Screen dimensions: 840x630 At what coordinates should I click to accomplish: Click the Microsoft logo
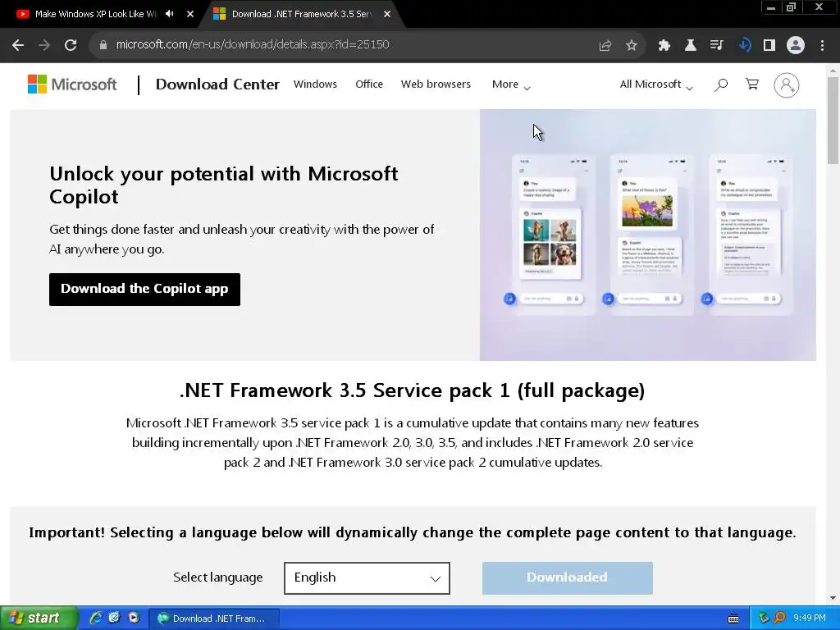click(72, 84)
